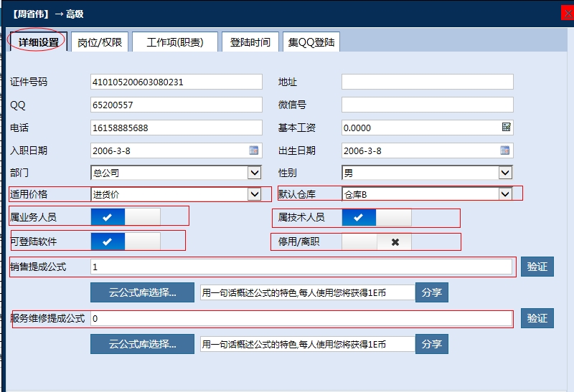The image size is (574, 392).
Task: Expand the 适用价格 dropdown arrow
Action: pyautogui.click(x=254, y=193)
